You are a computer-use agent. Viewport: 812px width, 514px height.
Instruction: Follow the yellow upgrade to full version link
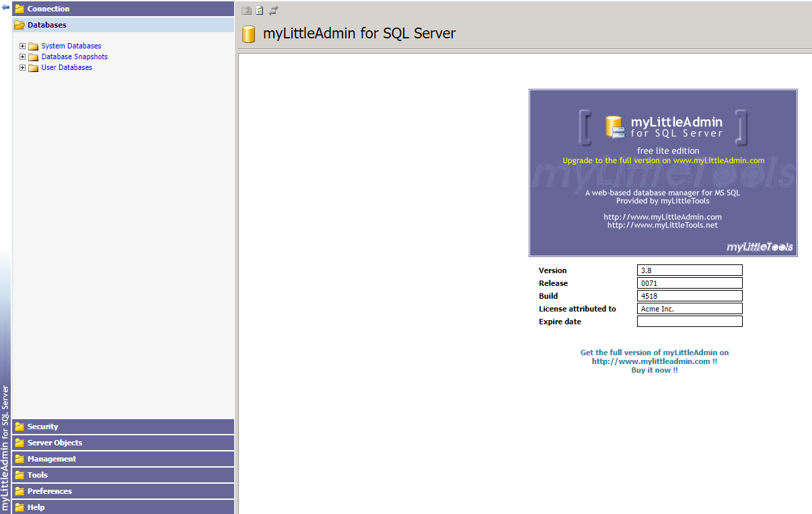click(x=663, y=161)
